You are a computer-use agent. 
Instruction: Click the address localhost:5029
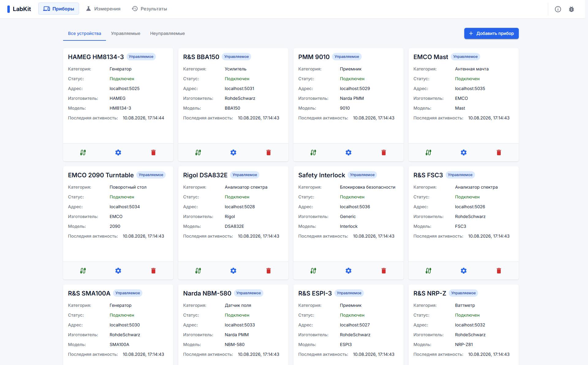coord(355,88)
